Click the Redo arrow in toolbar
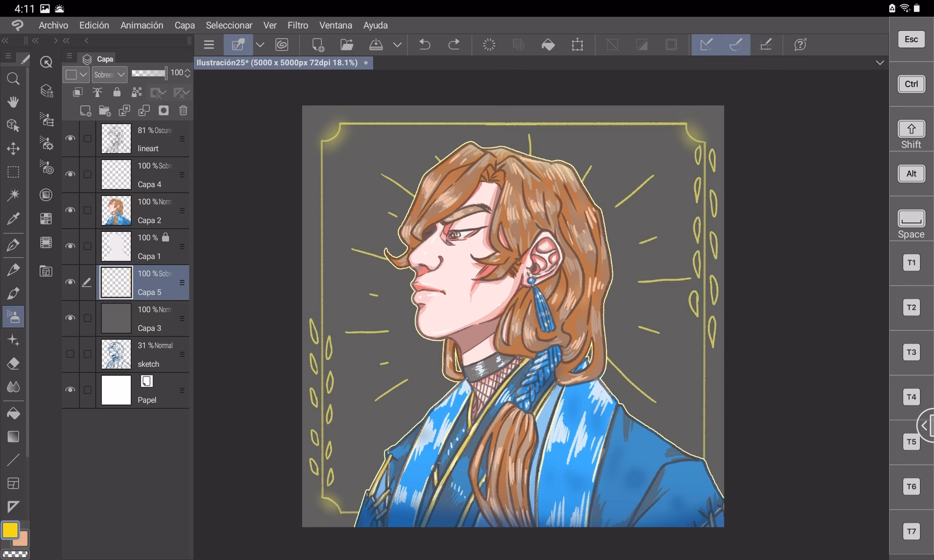 pos(454,45)
